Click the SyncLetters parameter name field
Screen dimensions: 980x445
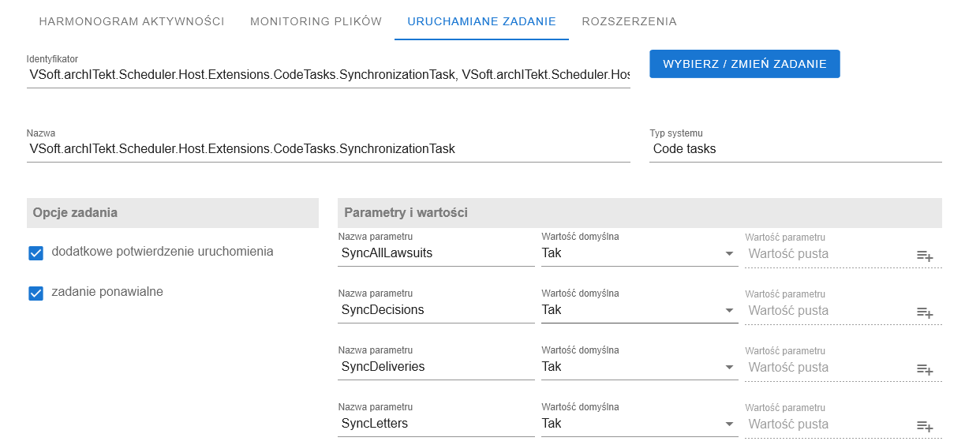436,424
